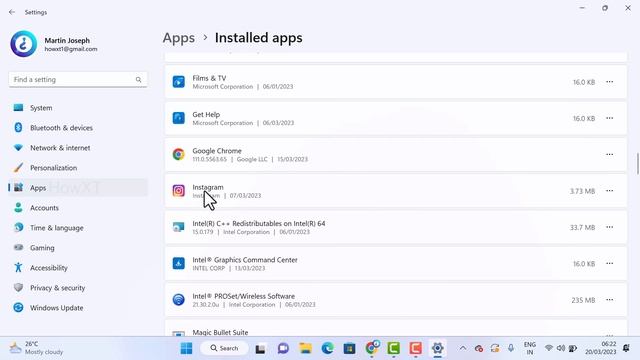Click the 3.73 MB size of Instagram
The image size is (640, 360).
[x=582, y=191]
